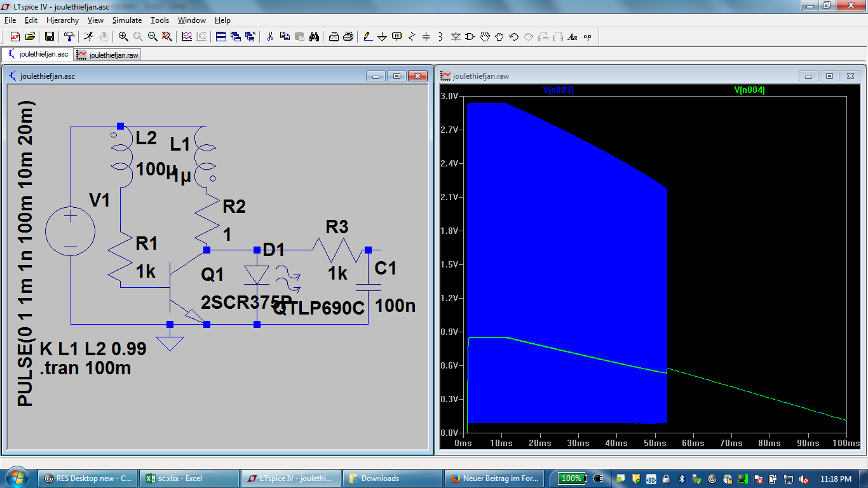Open the Window menu
The height and width of the screenshot is (488, 868).
point(192,20)
